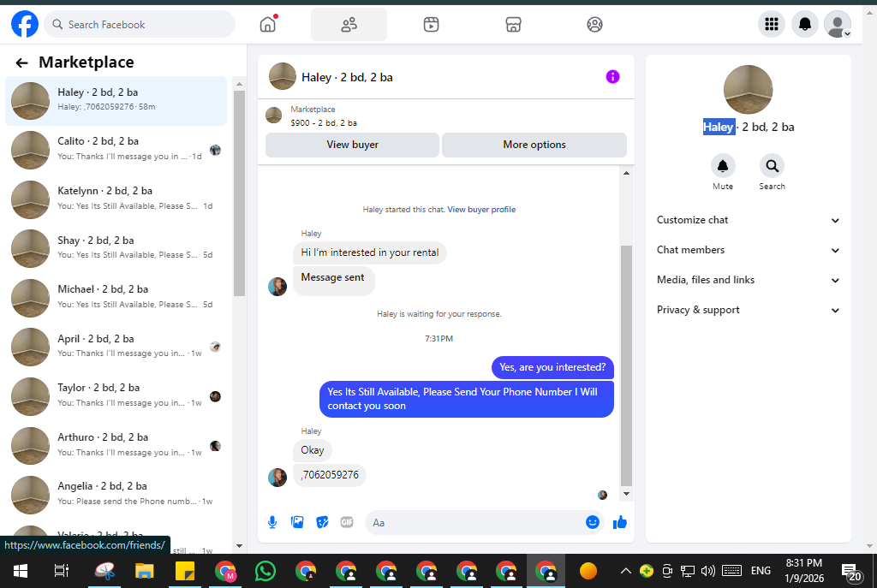Open the Katelynn conversation
877x588 pixels.
(116, 199)
